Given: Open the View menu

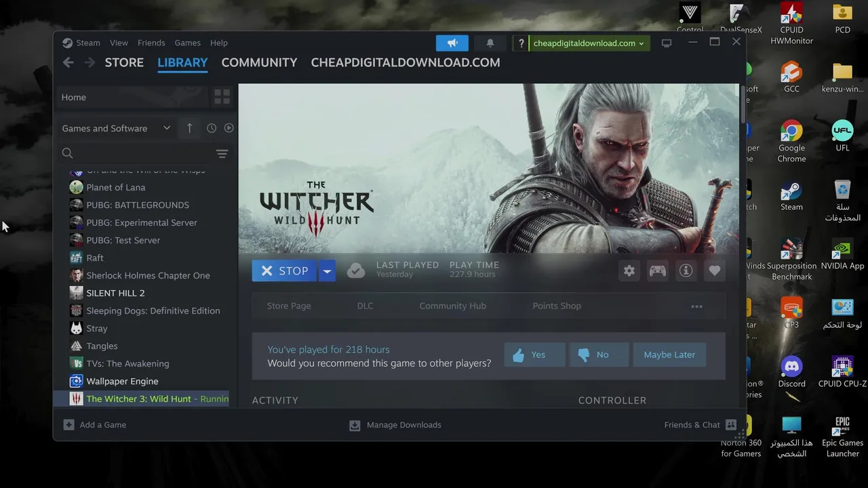Looking at the screenshot, I should point(119,43).
